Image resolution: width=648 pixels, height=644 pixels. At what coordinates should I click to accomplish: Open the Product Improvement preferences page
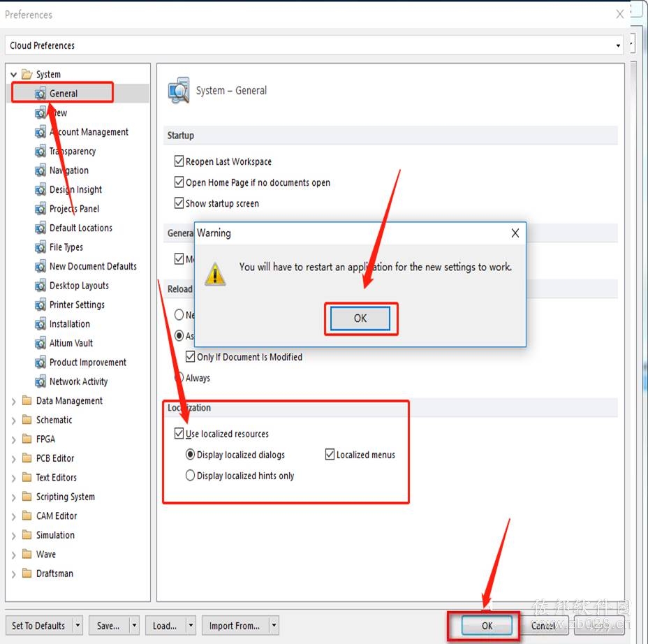[87, 363]
